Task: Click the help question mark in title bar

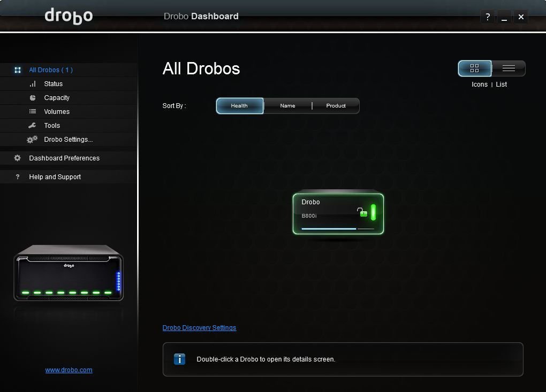Action: pos(488,17)
